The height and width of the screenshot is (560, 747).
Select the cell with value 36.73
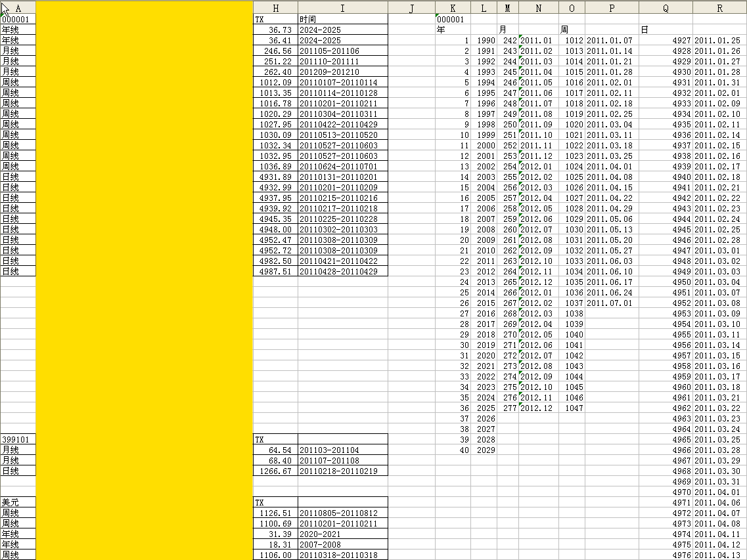275,30
